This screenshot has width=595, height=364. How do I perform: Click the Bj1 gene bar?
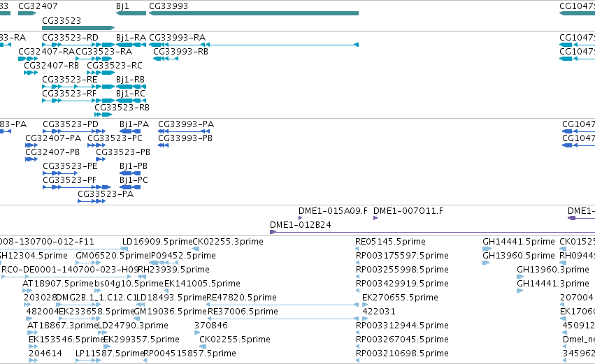click(131, 13)
